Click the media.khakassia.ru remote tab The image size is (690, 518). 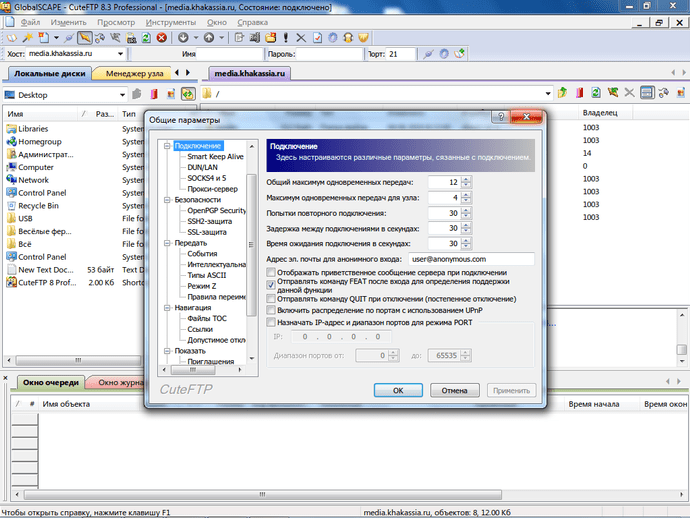point(249,73)
